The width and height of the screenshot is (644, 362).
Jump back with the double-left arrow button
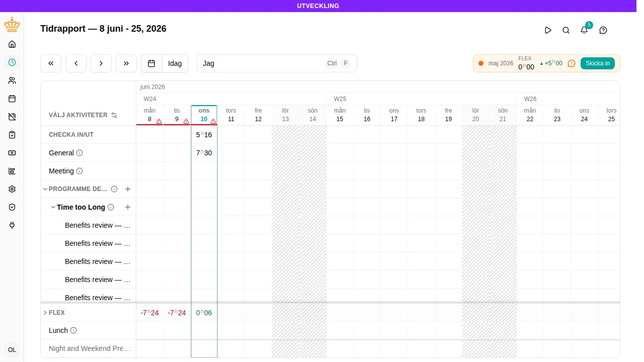[51, 63]
